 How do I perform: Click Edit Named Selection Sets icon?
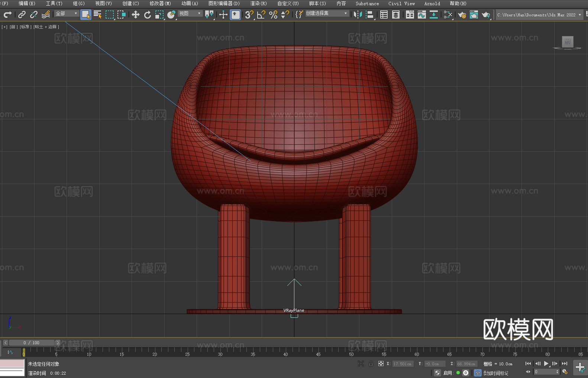tap(299, 14)
